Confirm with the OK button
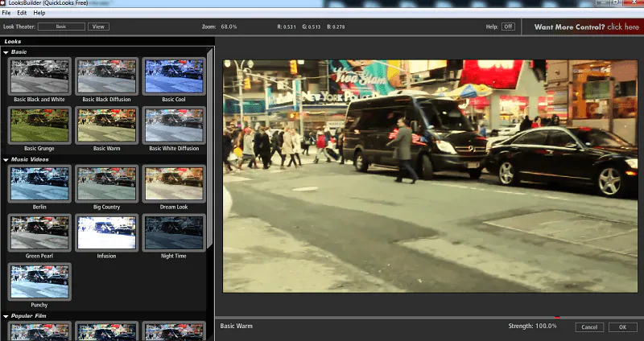This screenshot has height=341, width=644. [x=622, y=327]
